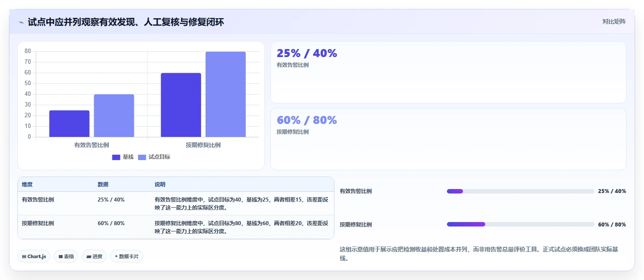Toggle the 试点目标 legend item
This screenshot has width=644, height=280.
(154, 157)
